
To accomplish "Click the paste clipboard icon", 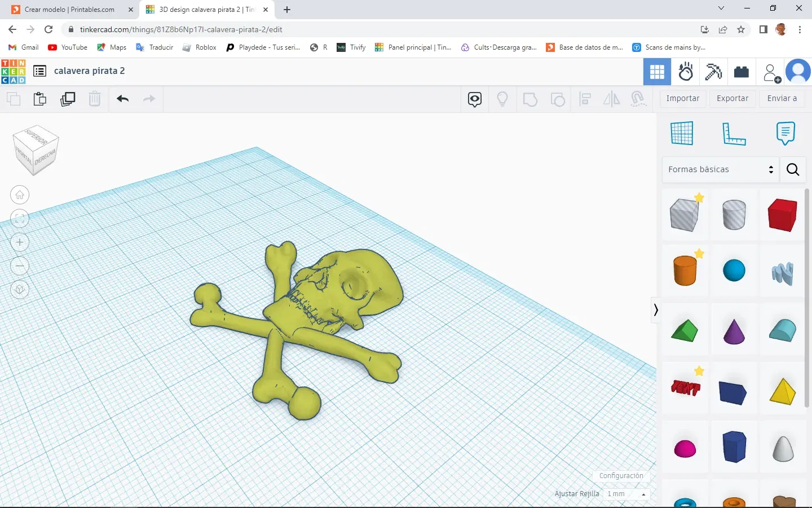I will coord(40,99).
